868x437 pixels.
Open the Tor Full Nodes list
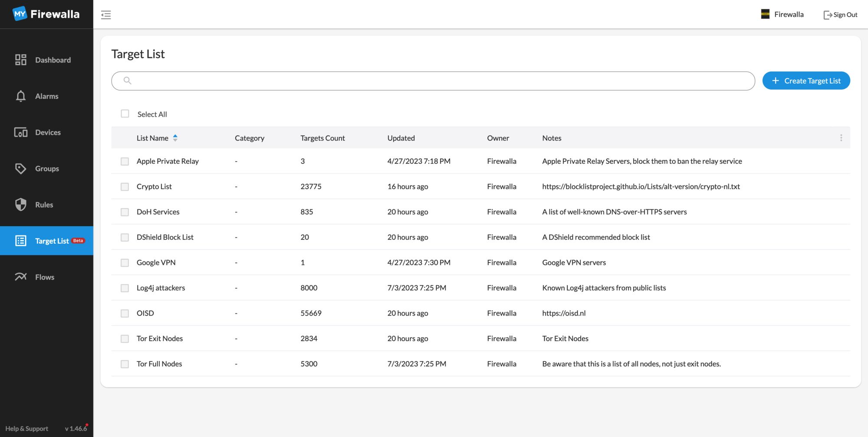click(x=159, y=364)
